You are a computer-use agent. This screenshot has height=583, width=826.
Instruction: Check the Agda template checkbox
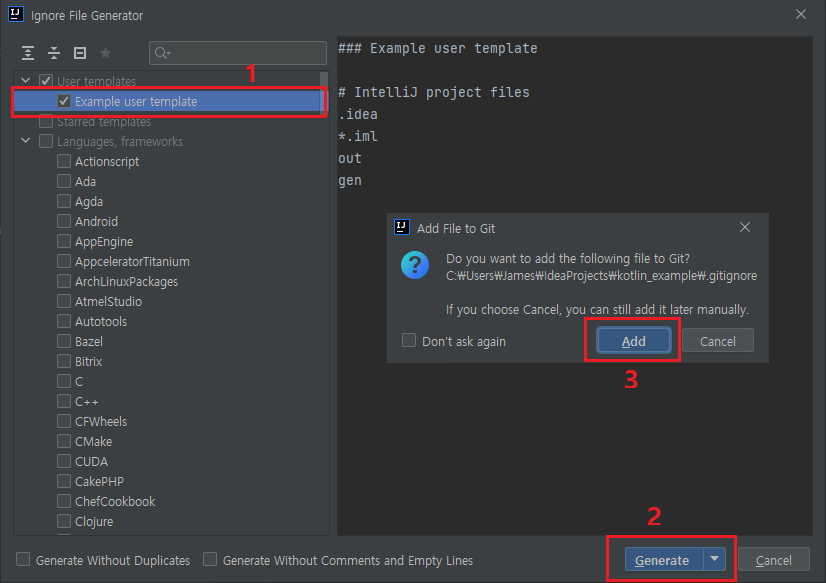64,201
